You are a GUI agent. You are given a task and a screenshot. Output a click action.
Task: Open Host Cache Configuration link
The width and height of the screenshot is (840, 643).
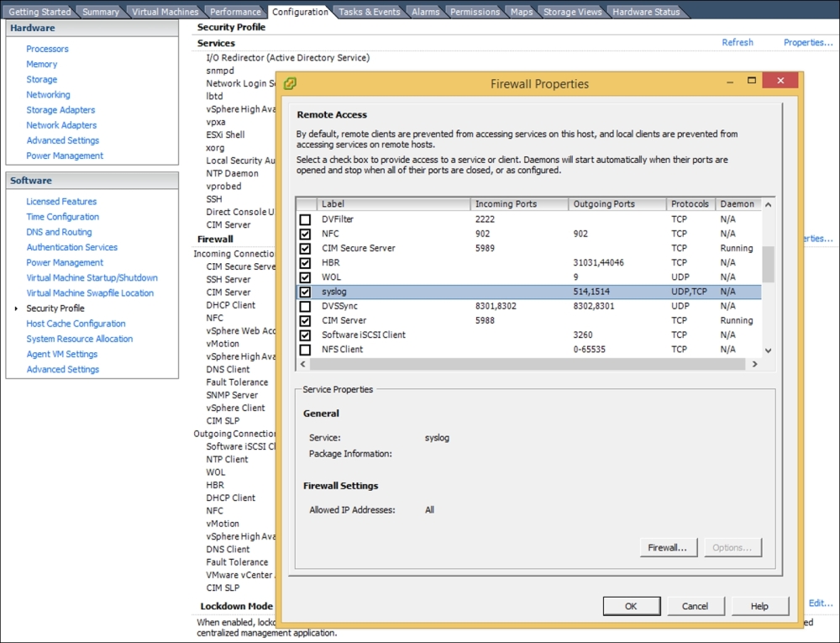coord(76,324)
